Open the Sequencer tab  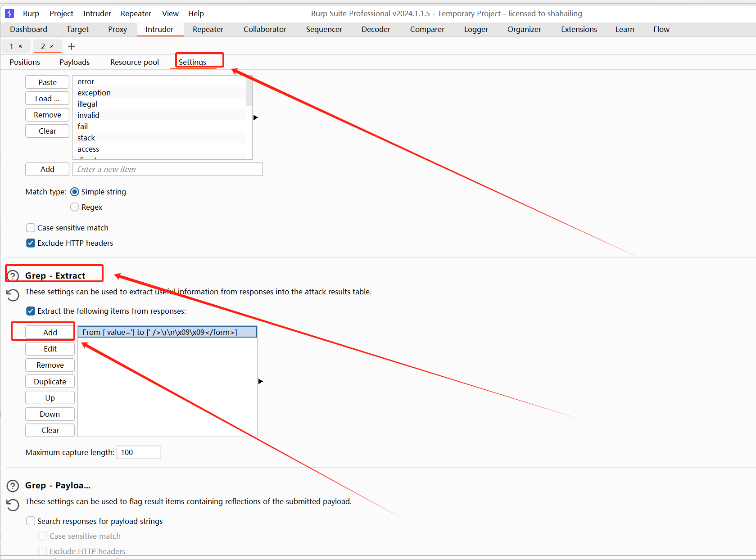[324, 29]
